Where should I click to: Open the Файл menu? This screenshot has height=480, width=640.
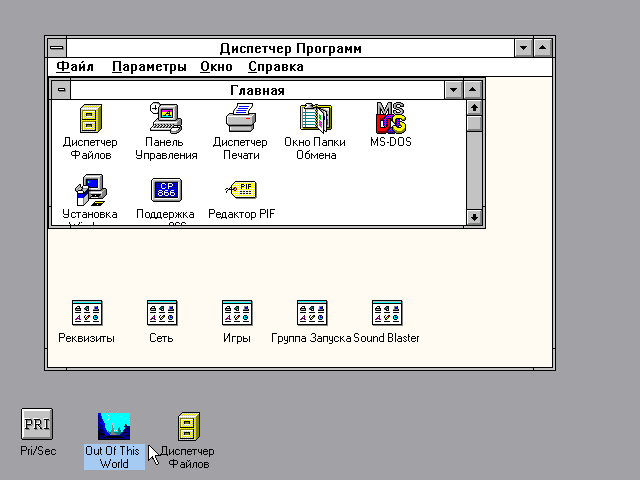[75, 67]
